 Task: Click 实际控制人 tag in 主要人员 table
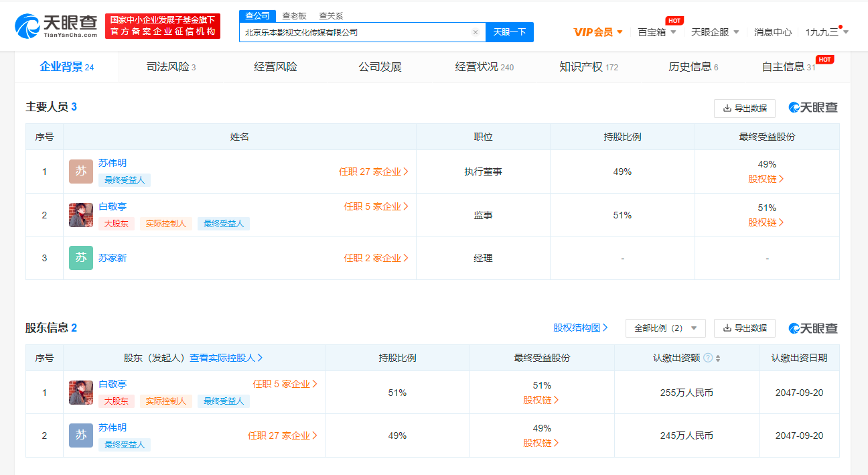(x=166, y=224)
